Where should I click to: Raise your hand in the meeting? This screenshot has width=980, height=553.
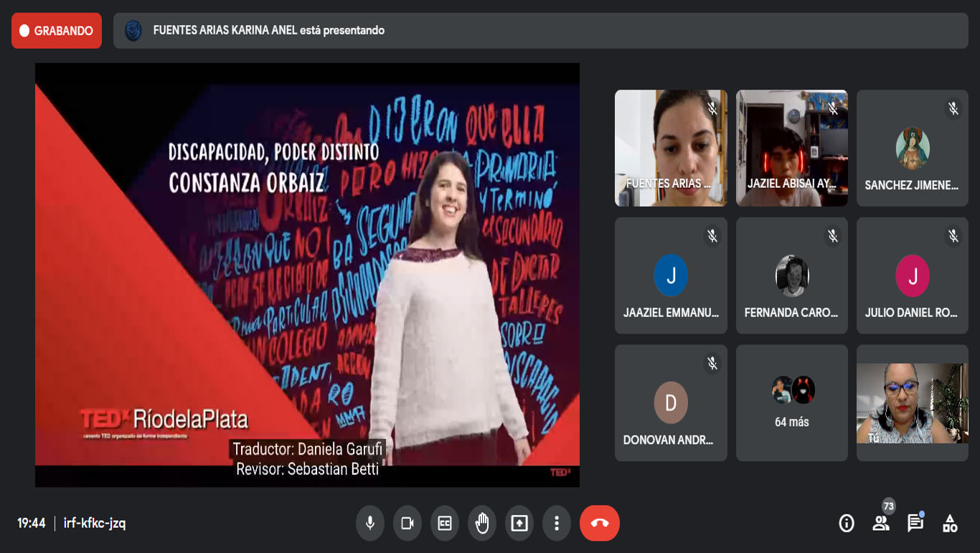point(482,524)
